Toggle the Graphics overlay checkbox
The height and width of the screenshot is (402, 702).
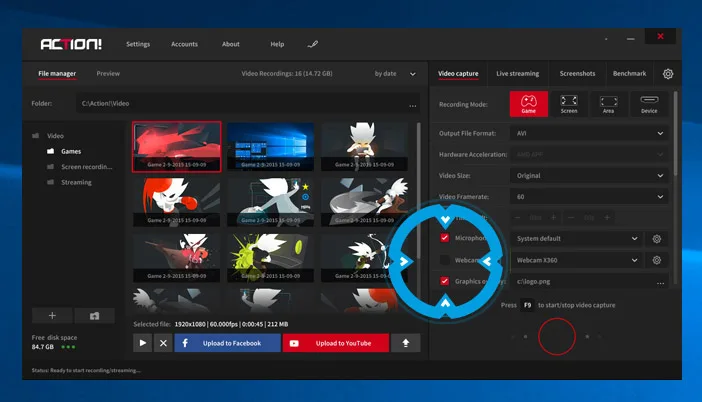pos(444,281)
